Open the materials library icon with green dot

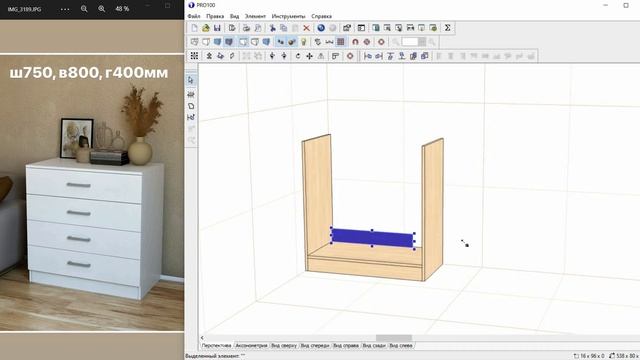click(433, 28)
